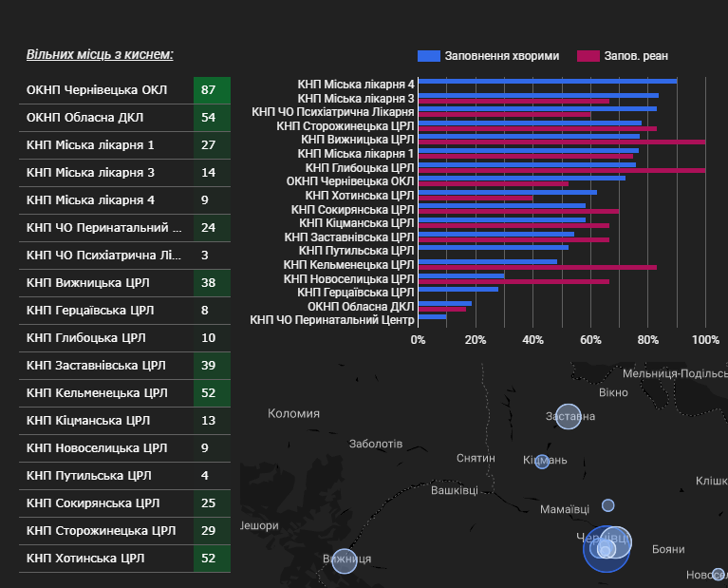Click the blue bar for КНП Міська лікарня 4
Image resolution: width=728 pixels, height=588 pixels.
(547, 82)
